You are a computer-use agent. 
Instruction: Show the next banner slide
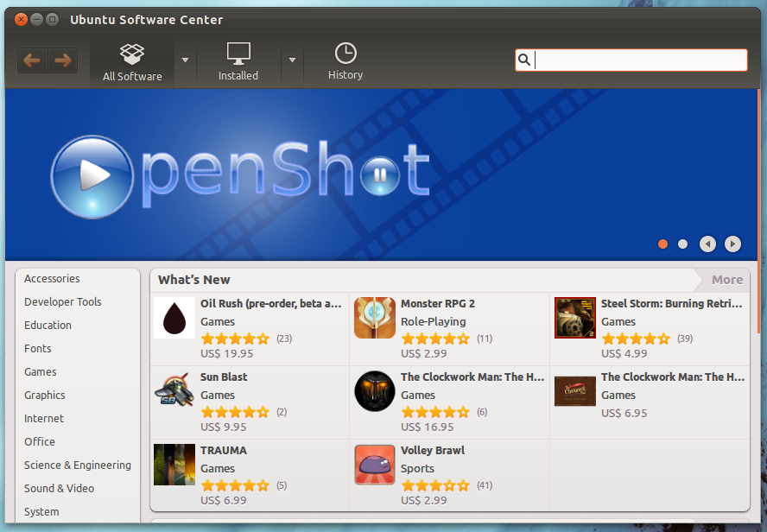coord(732,244)
